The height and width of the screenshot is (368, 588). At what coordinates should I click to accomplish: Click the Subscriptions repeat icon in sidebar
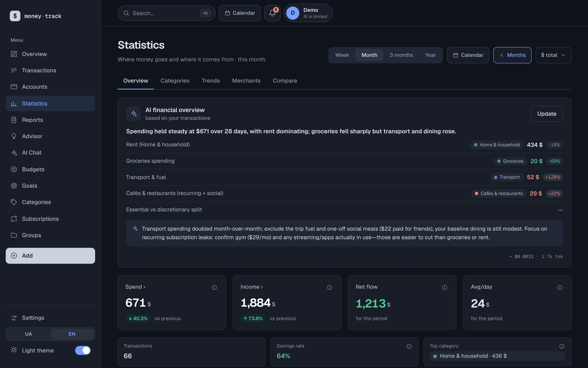pyautogui.click(x=14, y=219)
